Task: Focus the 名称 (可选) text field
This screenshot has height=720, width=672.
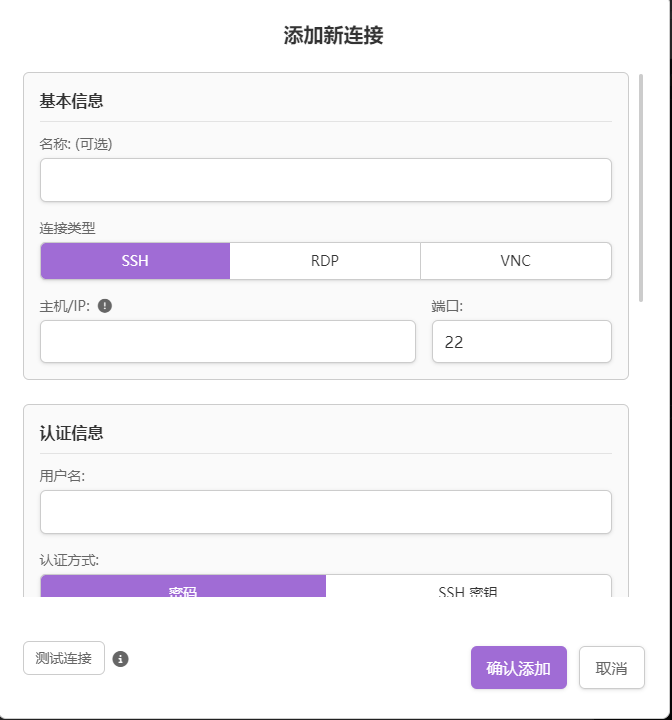Action: pos(325,180)
